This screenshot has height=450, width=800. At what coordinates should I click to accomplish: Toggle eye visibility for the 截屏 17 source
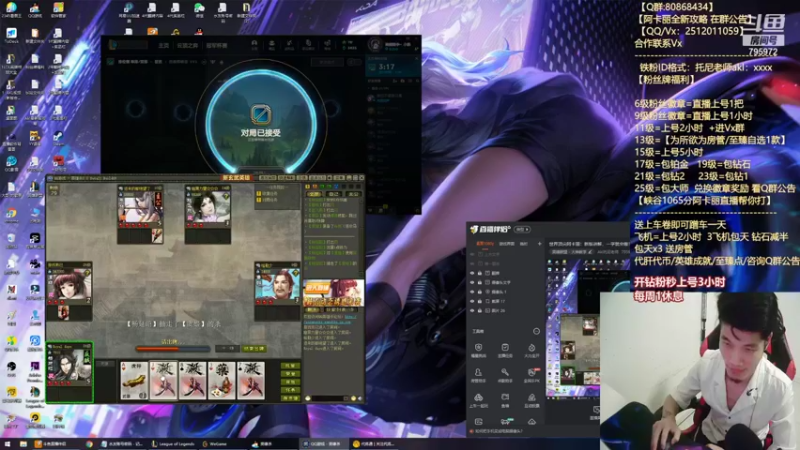coord(472,301)
